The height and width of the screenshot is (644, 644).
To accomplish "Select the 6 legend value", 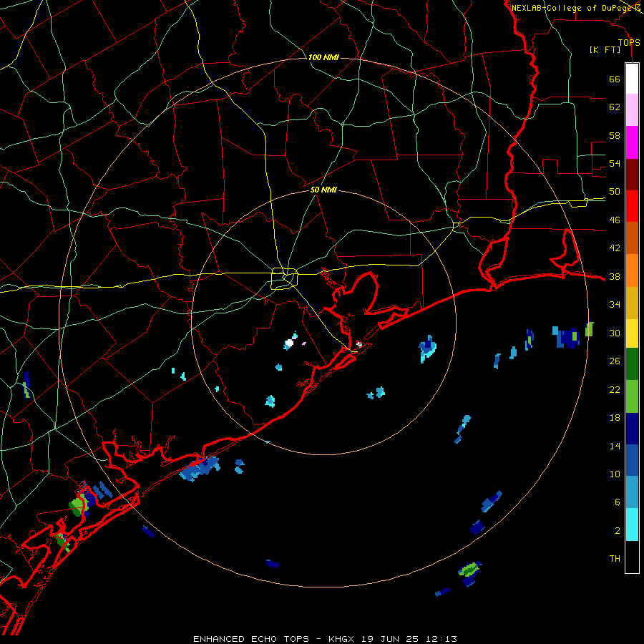I will [618, 502].
